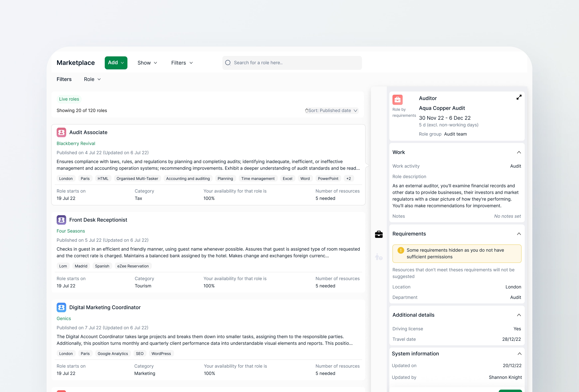Image resolution: width=579 pixels, height=392 pixels.
Task: Click the yellow warning icon in Requirements
Action: 401,250
